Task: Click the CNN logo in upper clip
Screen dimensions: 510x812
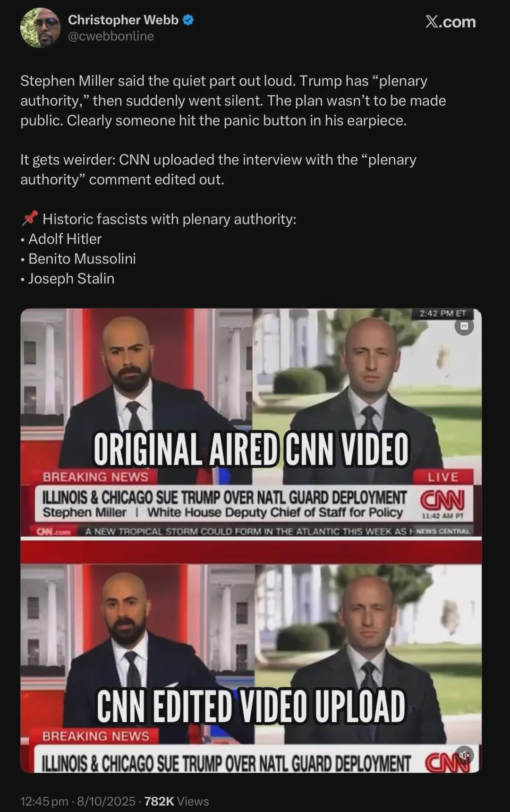Action: pyautogui.click(x=442, y=500)
